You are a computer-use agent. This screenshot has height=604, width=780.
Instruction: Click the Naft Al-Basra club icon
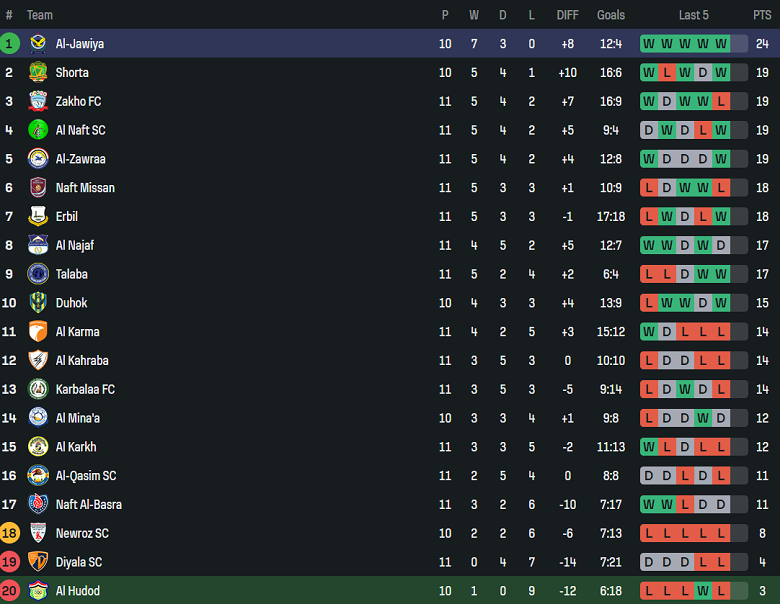pyautogui.click(x=38, y=505)
